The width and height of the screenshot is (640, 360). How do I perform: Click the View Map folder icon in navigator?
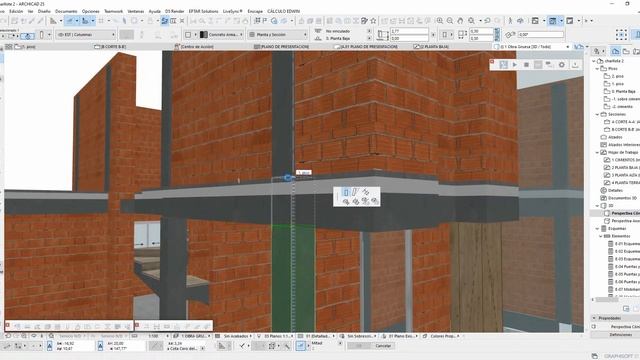pos(626,51)
